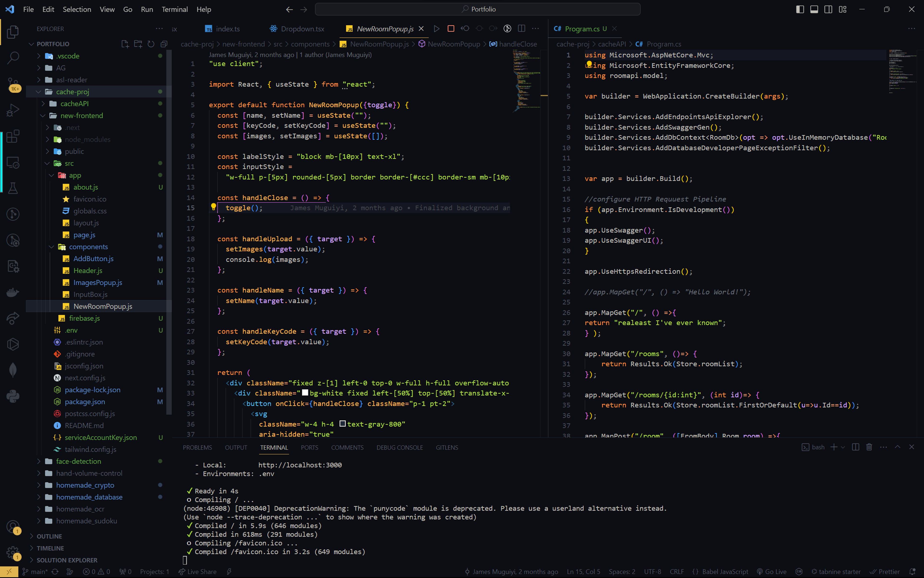Image resolution: width=924 pixels, height=578 pixels.
Task: Kill the terminal with trash icon
Action: pos(869,447)
